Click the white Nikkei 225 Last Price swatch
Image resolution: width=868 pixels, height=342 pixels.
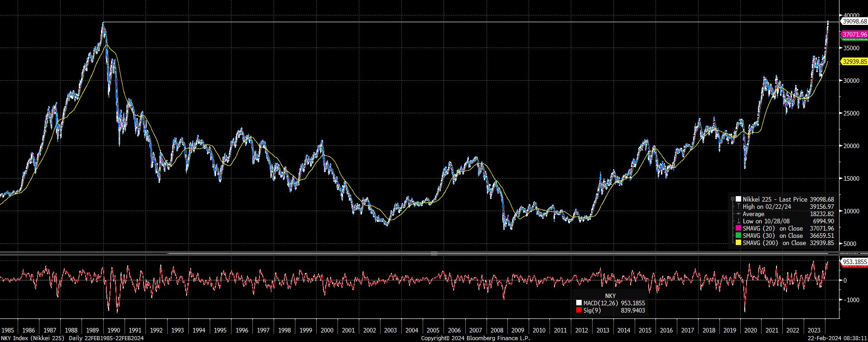tap(738, 199)
